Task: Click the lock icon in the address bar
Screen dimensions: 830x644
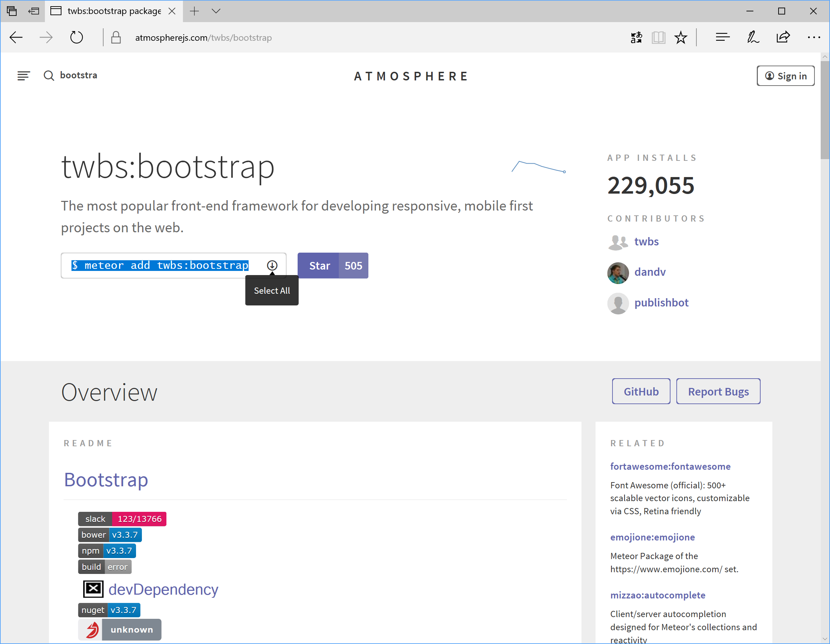Action: [116, 37]
